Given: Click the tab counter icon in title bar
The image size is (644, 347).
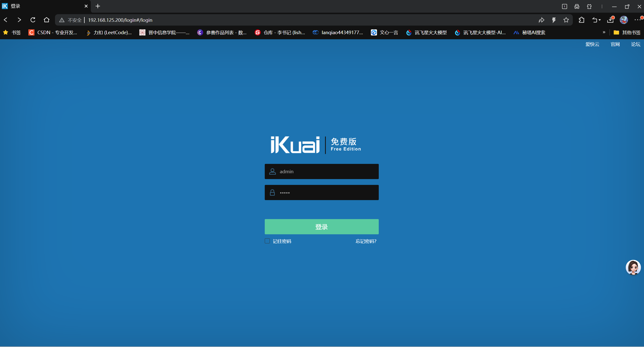Looking at the screenshot, I should click(x=564, y=6).
